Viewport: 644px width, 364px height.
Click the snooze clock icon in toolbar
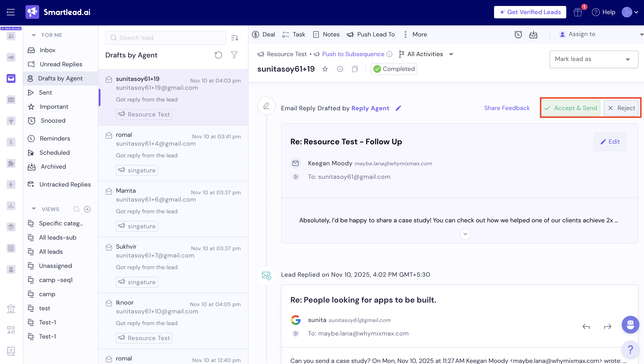[x=518, y=34]
